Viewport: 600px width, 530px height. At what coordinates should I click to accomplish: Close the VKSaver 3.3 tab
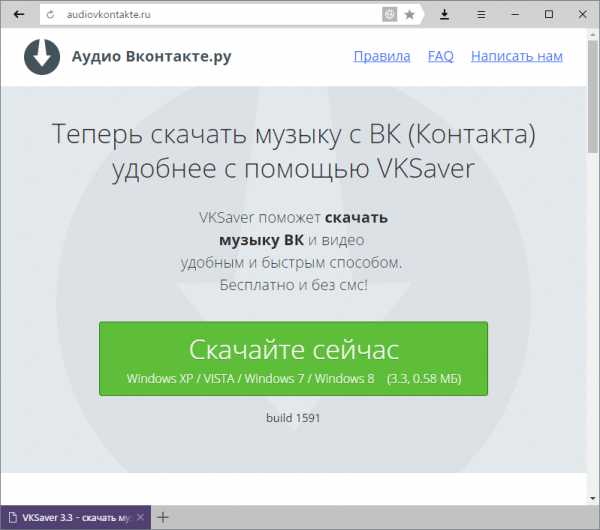click(140, 517)
